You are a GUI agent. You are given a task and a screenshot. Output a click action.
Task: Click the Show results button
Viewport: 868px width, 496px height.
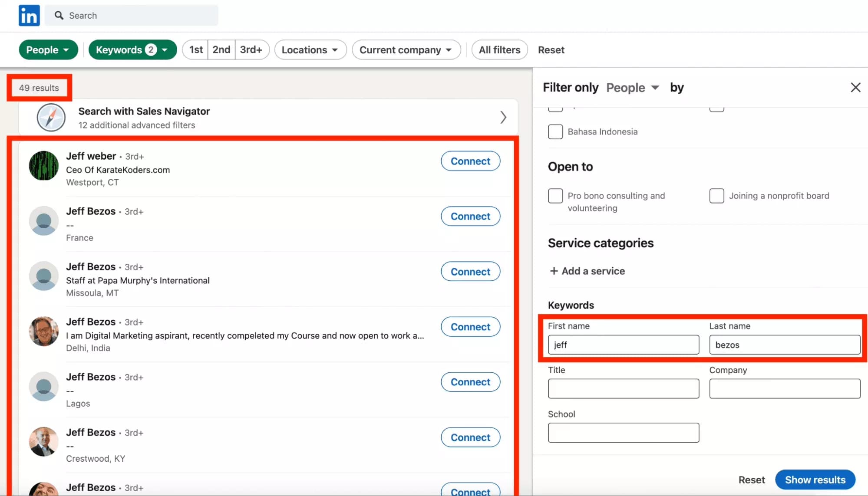click(815, 480)
